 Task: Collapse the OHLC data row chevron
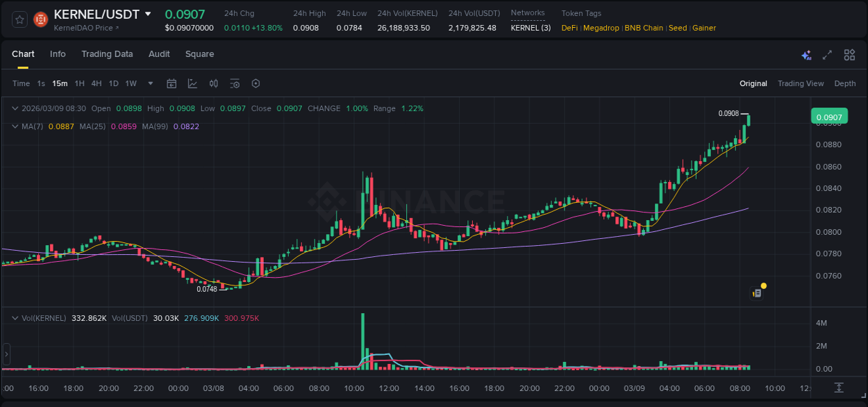(15, 108)
